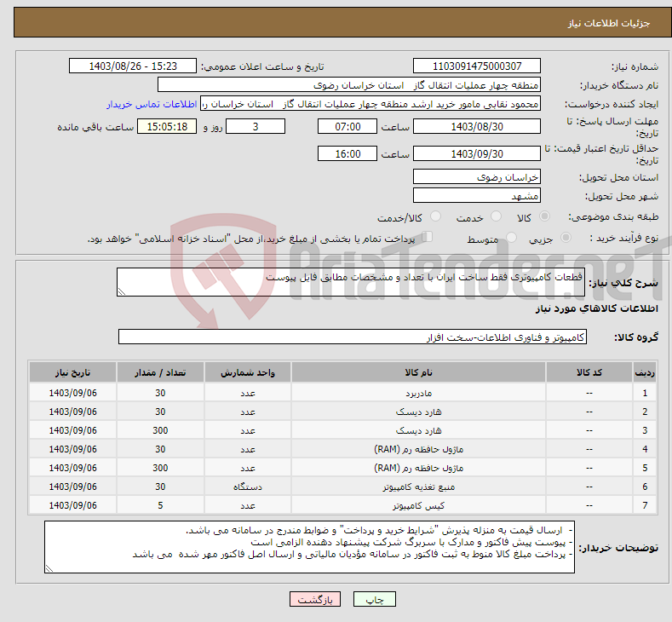Click date 1403/09/06 in row 1

point(73,393)
